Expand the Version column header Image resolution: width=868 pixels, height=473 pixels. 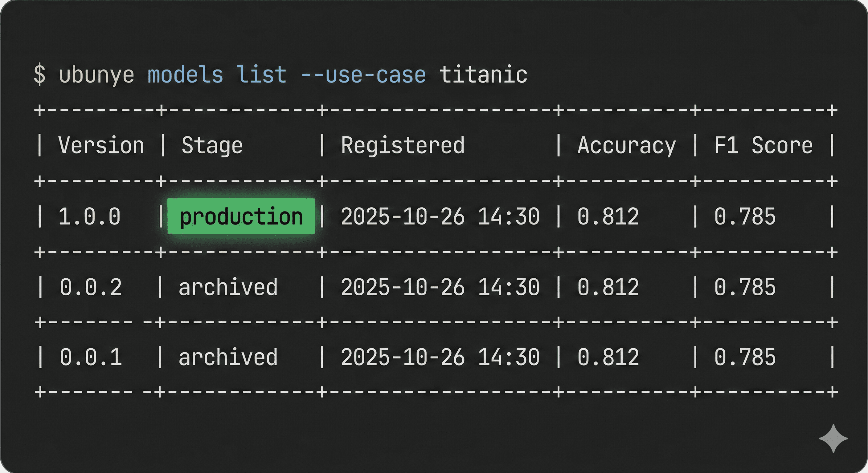click(100, 145)
